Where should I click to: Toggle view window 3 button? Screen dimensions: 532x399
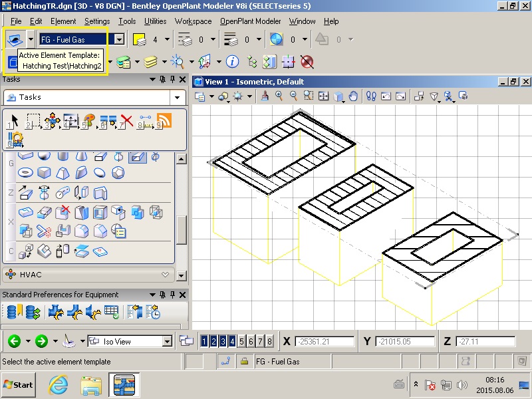tap(223, 341)
